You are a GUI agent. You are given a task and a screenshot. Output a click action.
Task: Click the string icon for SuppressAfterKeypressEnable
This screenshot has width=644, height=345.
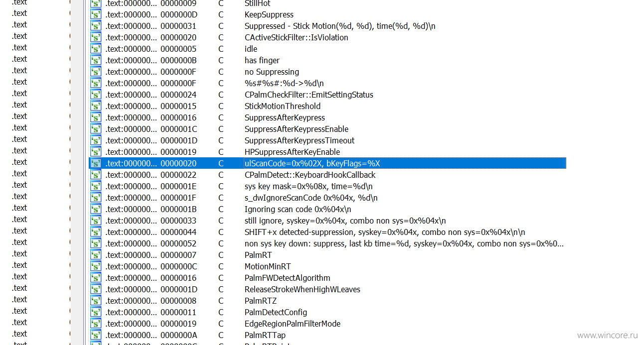pyautogui.click(x=95, y=129)
